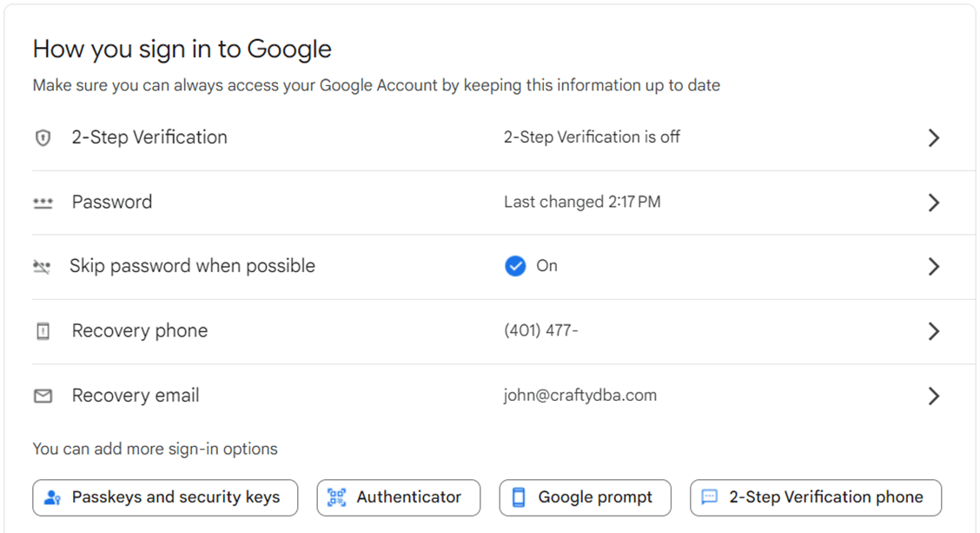Click the Passkeys person-key icon

pyautogui.click(x=52, y=498)
